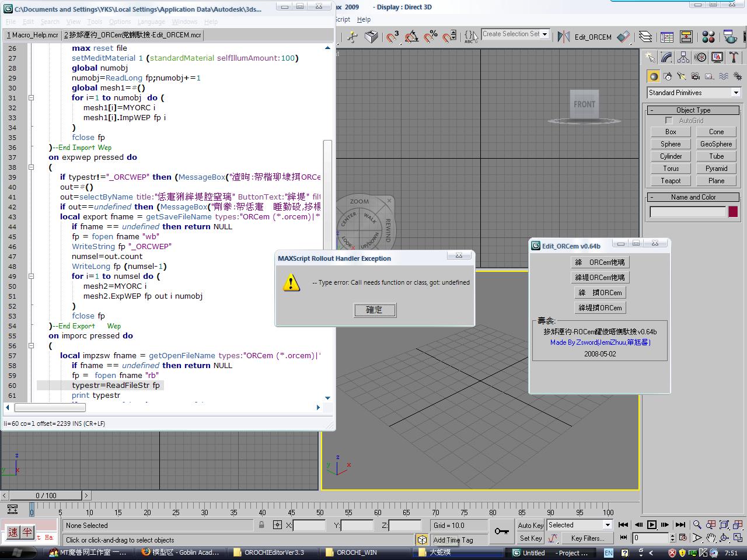The image size is (747, 560).
Task: Click the 3D Snaps toggle magnet icon
Action: pyautogui.click(x=393, y=37)
